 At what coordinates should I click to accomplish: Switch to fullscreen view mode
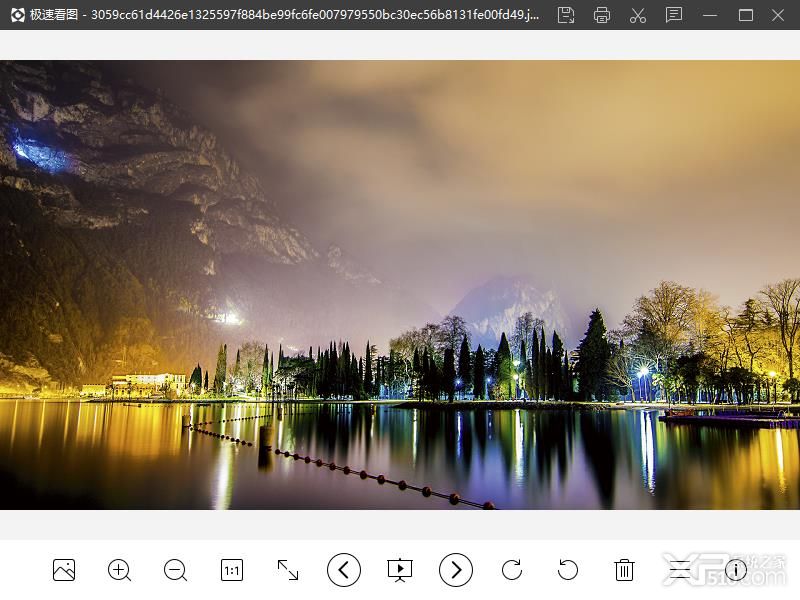click(x=287, y=570)
